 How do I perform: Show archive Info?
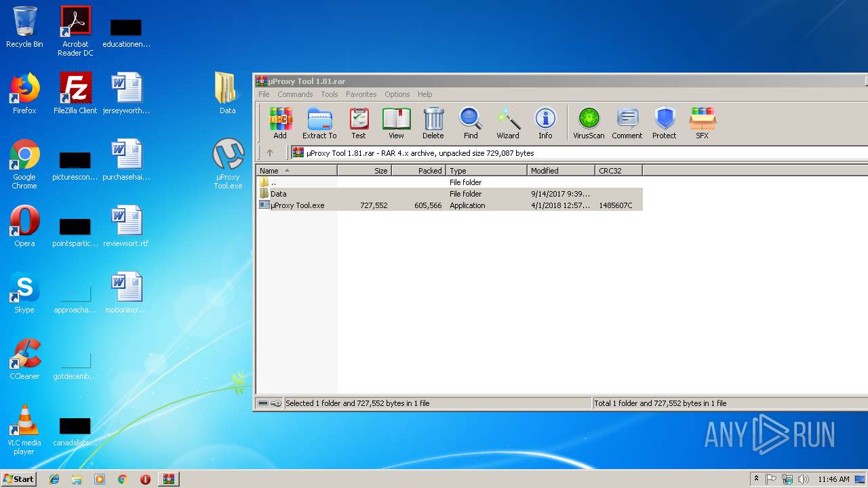pyautogui.click(x=545, y=123)
